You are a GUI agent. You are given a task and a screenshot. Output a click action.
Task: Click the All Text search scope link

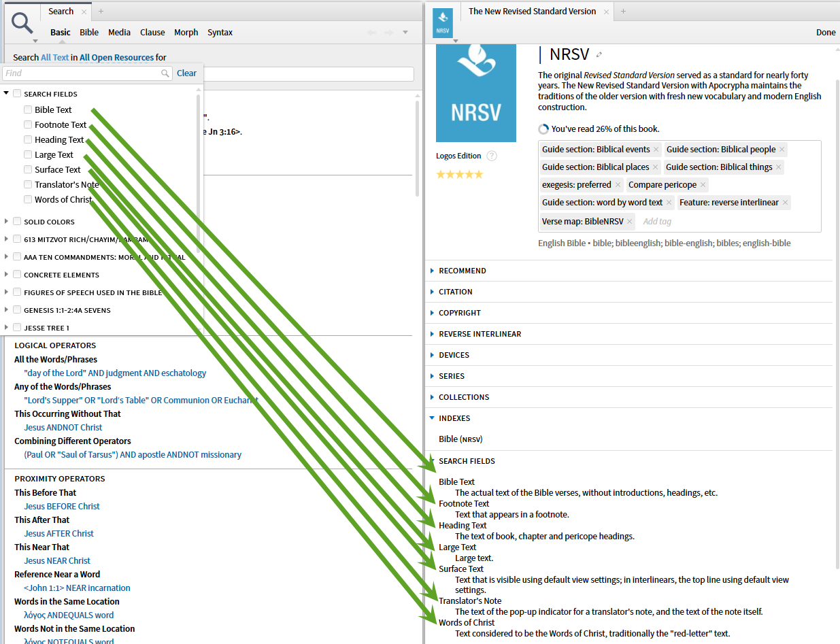tap(54, 58)
